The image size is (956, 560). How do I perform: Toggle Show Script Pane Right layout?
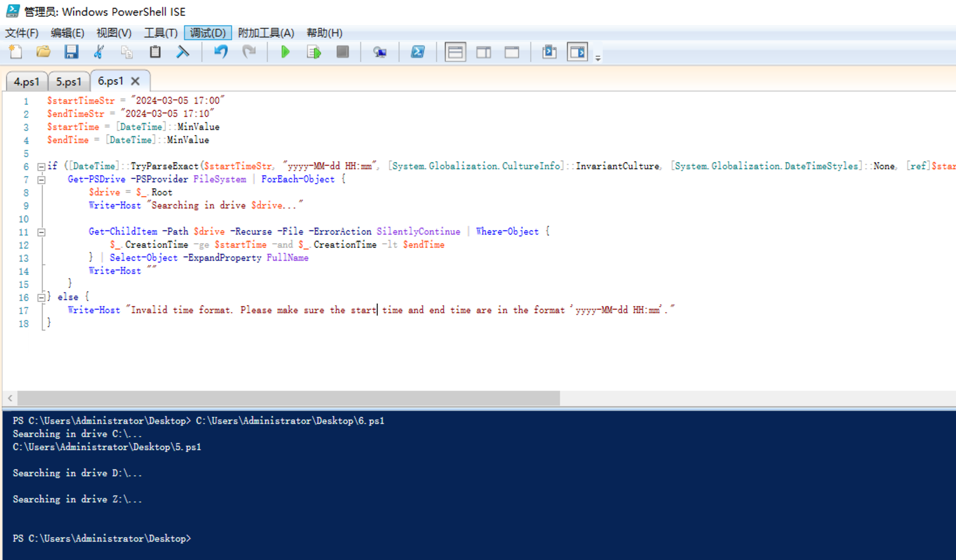tap(483, 52)
